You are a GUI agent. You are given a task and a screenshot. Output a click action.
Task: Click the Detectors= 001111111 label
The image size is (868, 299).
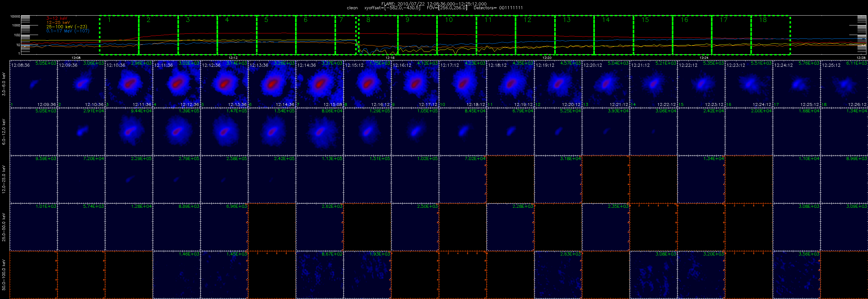[x=498, y=8]
